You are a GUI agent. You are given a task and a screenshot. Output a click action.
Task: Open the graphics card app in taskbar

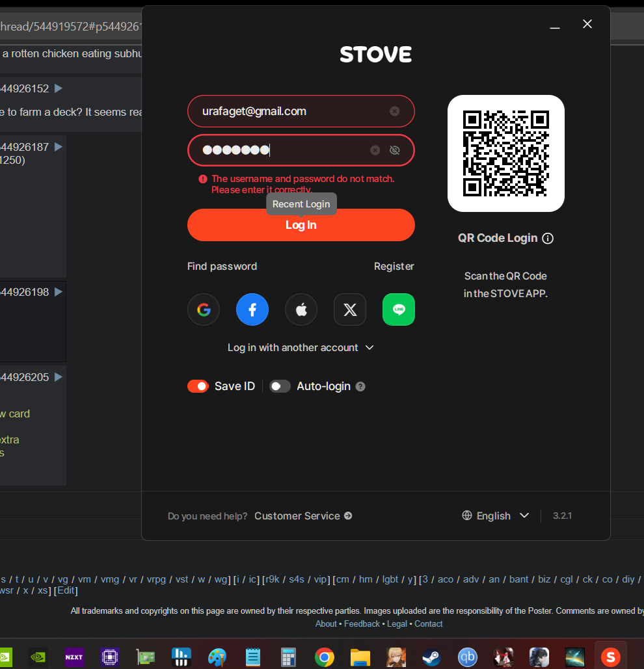coord(146,657)
